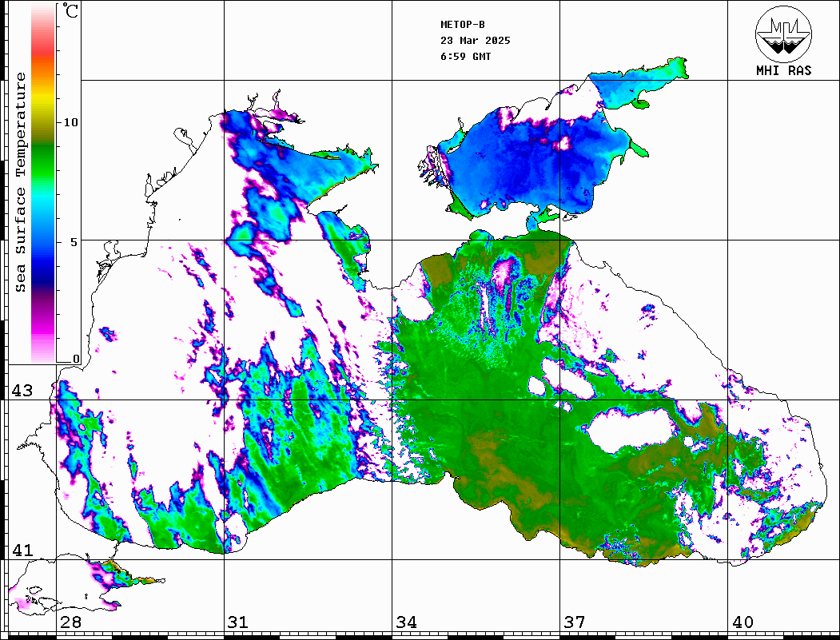The height and width of the screenshot is (640, 840).
Task: Click the "0" scale tick value
Action: pyautogui.click(x=76, y=359)
